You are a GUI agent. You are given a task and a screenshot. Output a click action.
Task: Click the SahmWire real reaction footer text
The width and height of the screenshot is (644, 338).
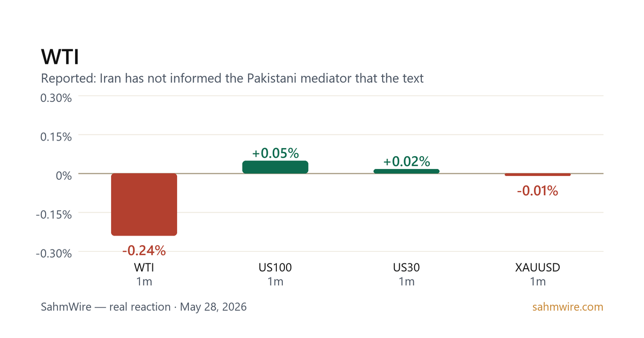(144, 307)
